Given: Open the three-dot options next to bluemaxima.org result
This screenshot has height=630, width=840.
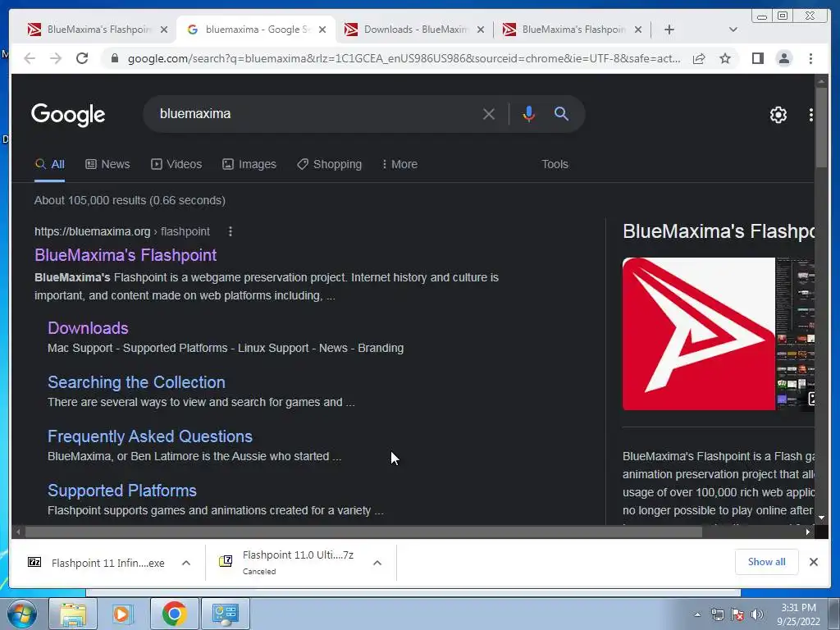Looking at the screenshot, I should [231, 231].
